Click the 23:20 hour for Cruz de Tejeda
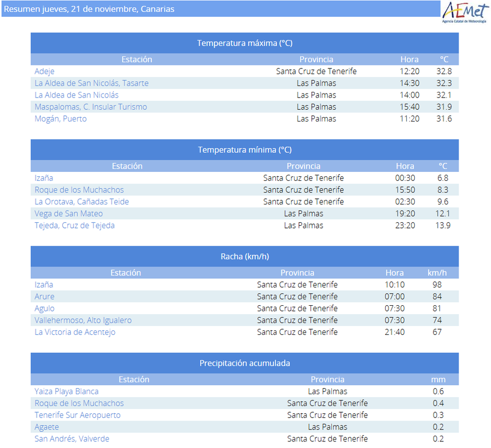The image size is (491, 448). point(405,226)
